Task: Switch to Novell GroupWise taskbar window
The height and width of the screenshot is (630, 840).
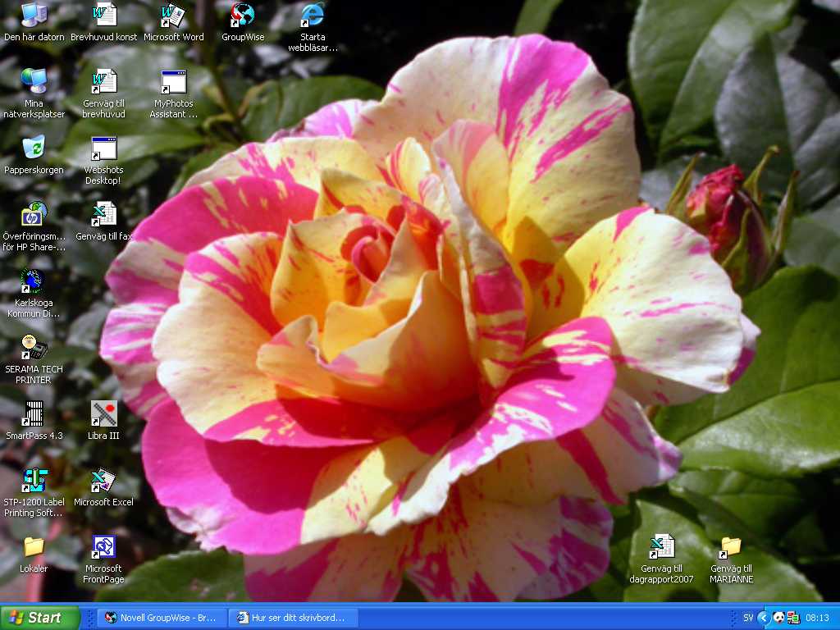Action: [x=161, y=618]
